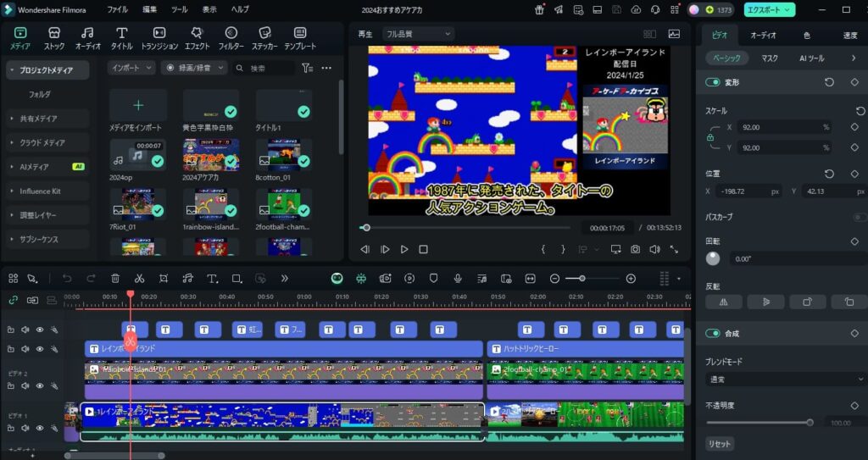
Task: Open the 表示 menu
Action: pos(209,10)
